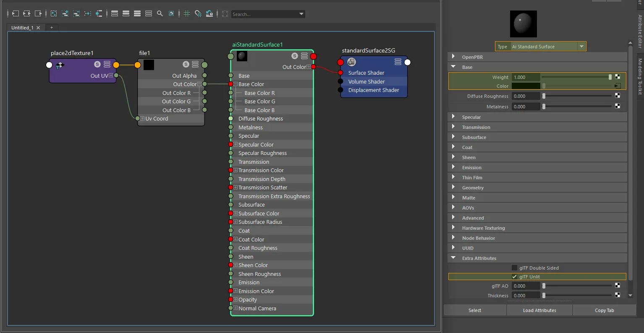644x333 pixels.
Task: Click the map button beside Weight slider
Action: coord(618,77)
